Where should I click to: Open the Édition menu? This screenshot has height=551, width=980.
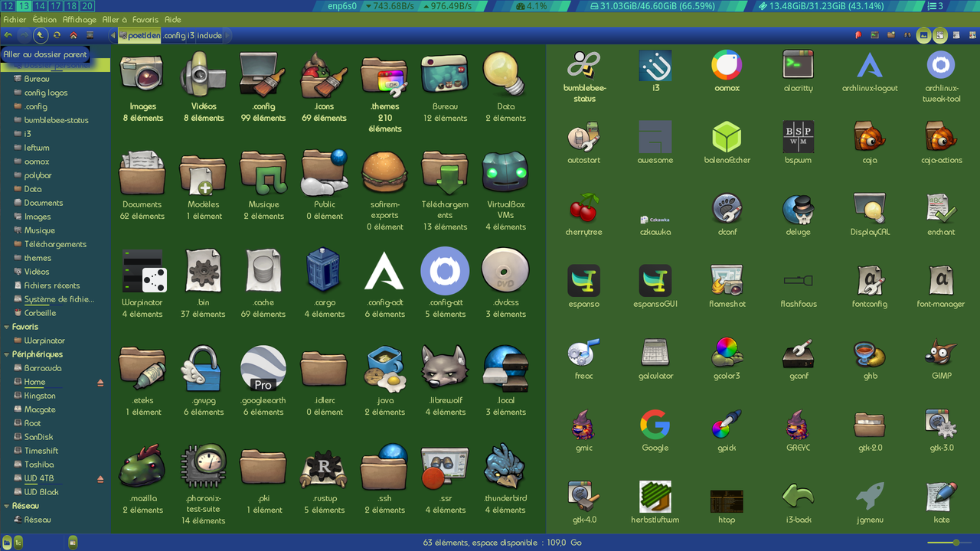pyautogui.click(x=44, y=20)
